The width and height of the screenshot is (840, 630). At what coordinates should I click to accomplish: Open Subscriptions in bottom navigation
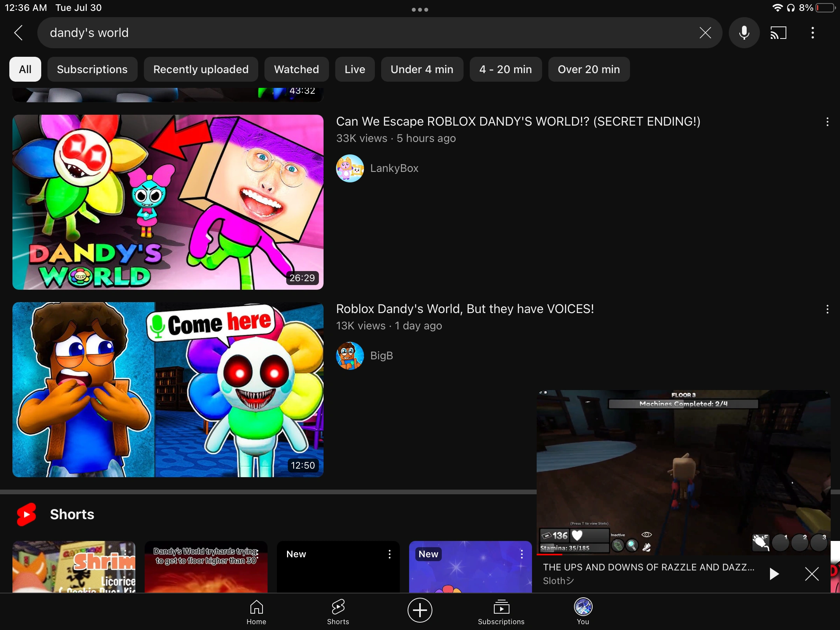pyautogui.click(x=501, y=611)
